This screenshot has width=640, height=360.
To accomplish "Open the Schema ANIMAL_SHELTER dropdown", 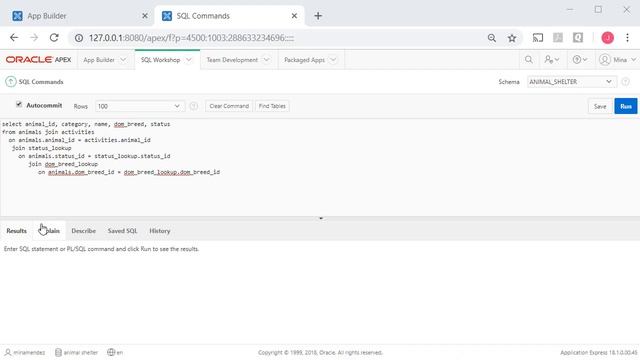I will 571,82.
